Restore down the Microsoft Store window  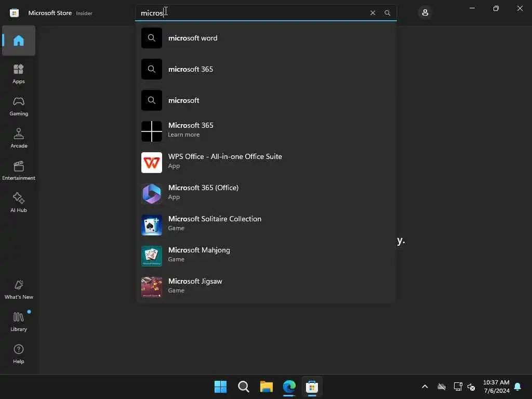coord(496,8)
